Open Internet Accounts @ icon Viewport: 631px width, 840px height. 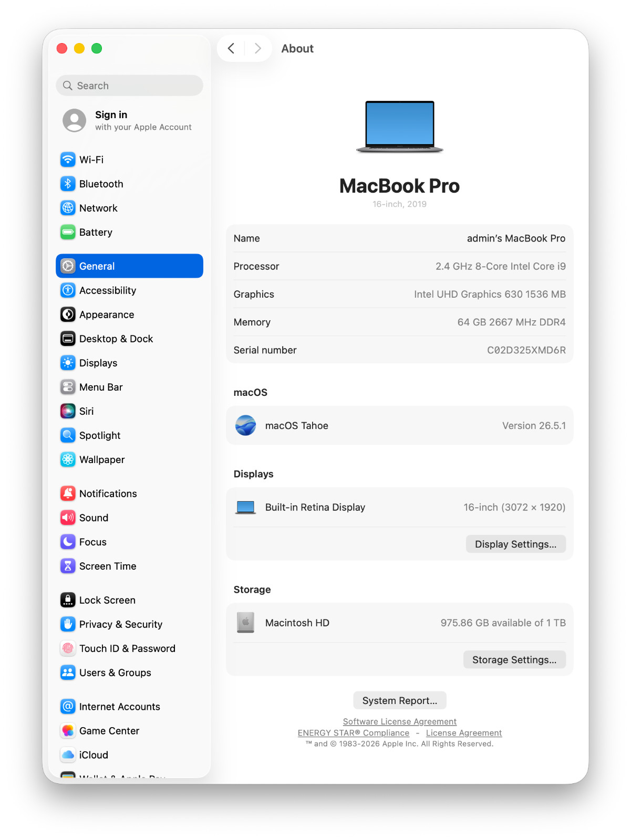pyautogui.click(x=68, y=707)
